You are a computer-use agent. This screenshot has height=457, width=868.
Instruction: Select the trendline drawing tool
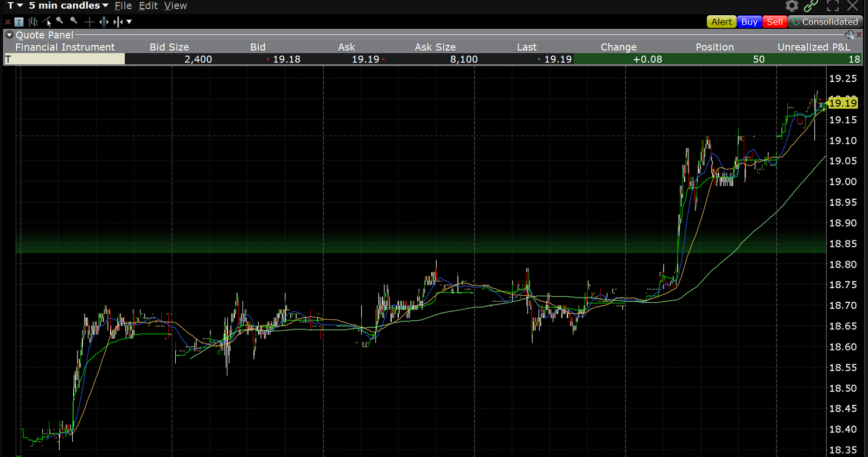tap(47, 22)
